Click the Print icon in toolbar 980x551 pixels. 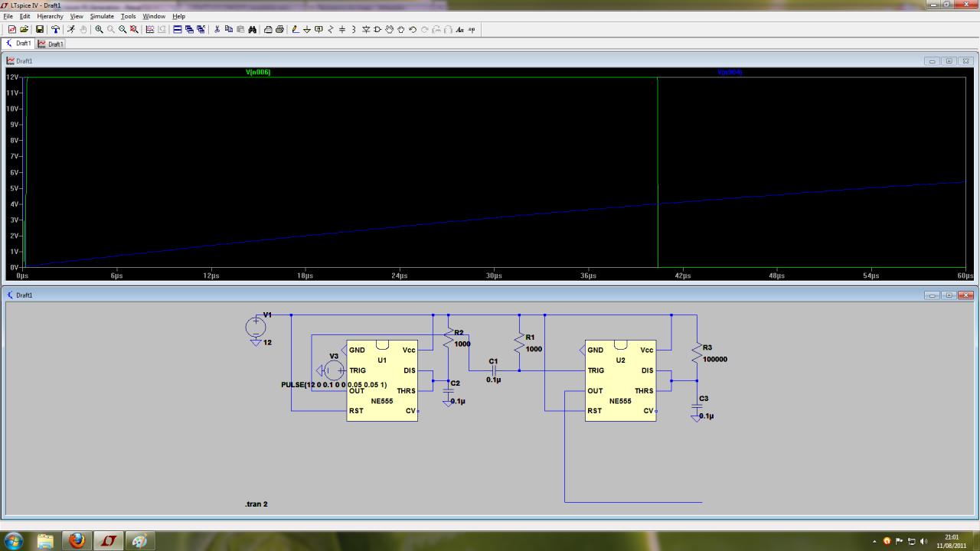pos(279,30)
